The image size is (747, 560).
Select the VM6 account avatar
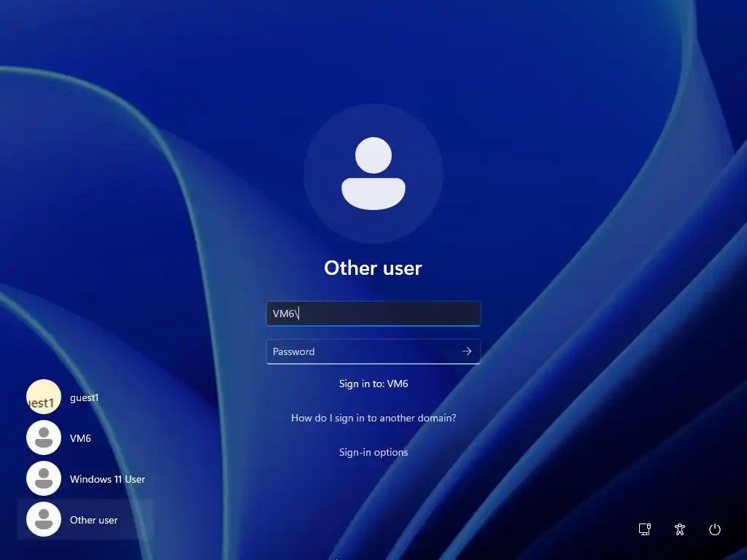point(43,437)
